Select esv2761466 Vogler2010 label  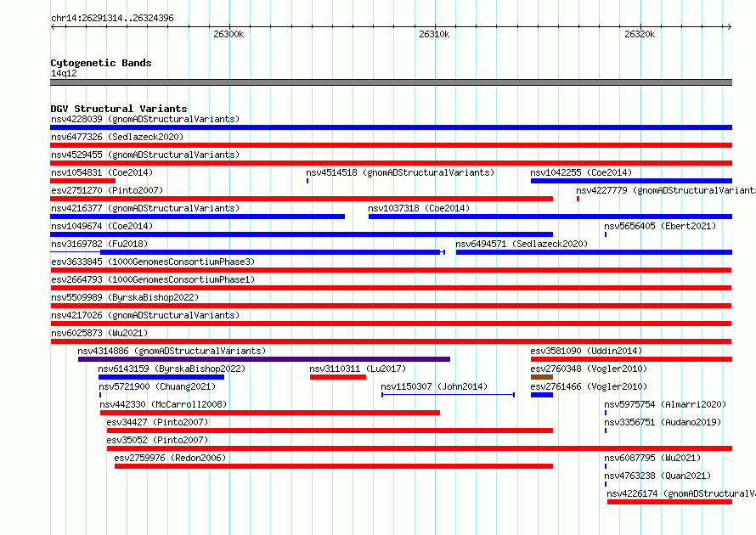click(589, 386)
